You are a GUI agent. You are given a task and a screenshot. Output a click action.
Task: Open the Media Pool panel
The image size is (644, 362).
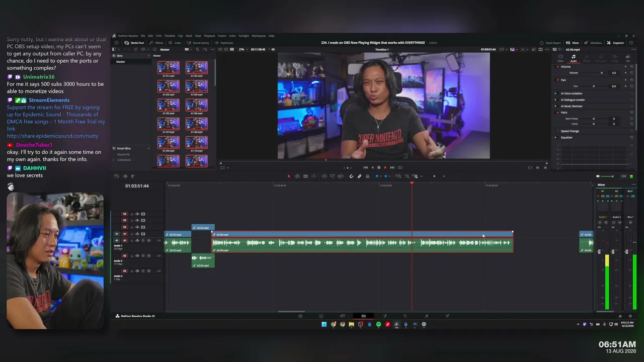pos(134,43)
